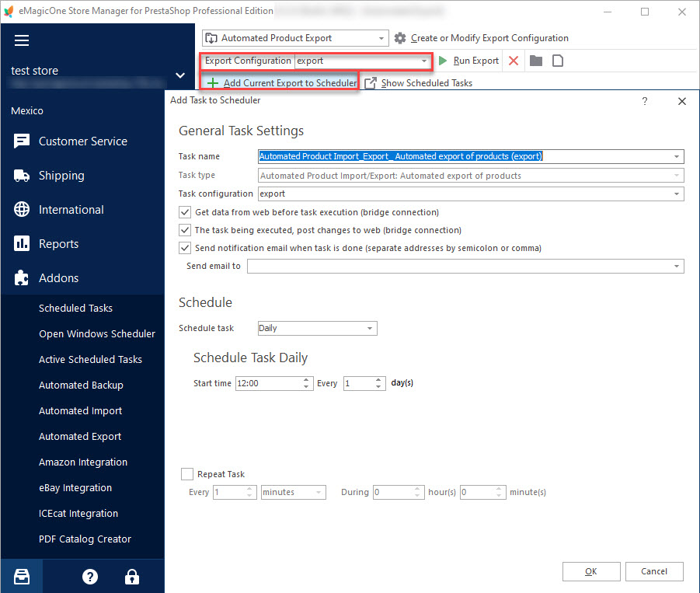Image resolution: width=700 pixels, height=593 pixels.
Task: Click the International globe icon
Action: pyautogui.click(x=22, y=209)
